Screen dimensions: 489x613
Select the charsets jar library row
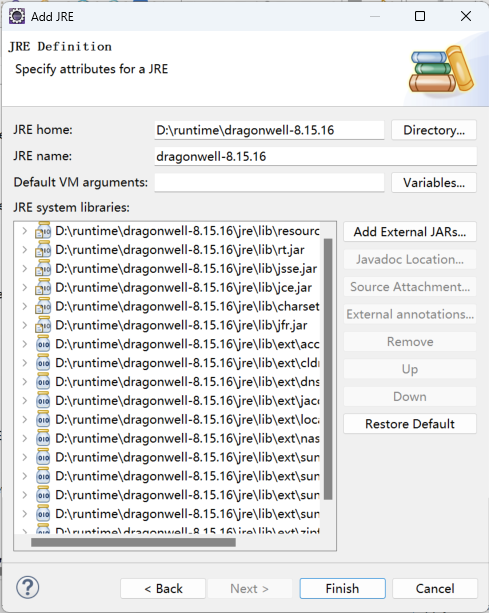[168, 306]
